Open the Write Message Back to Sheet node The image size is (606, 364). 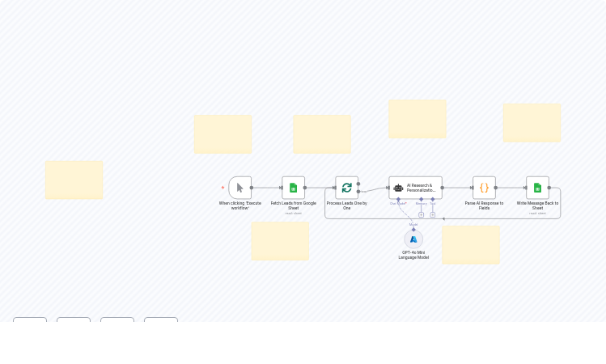(x=537, y=188)
